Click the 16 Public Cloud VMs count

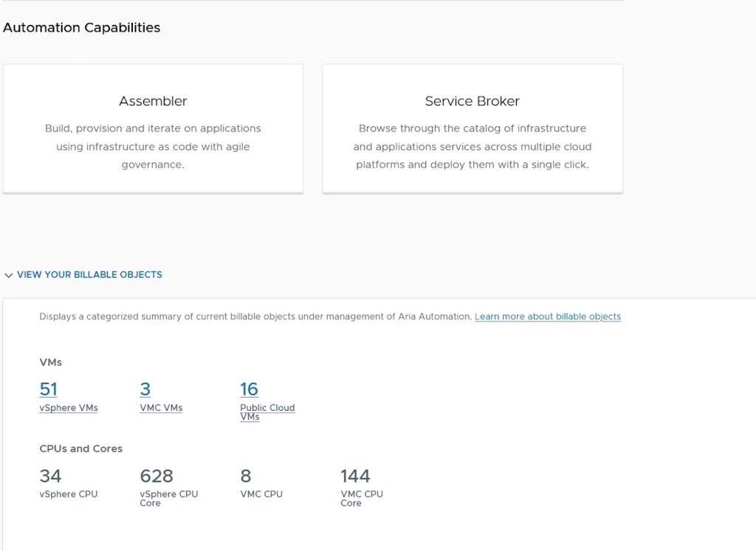[x=249, y=389]
